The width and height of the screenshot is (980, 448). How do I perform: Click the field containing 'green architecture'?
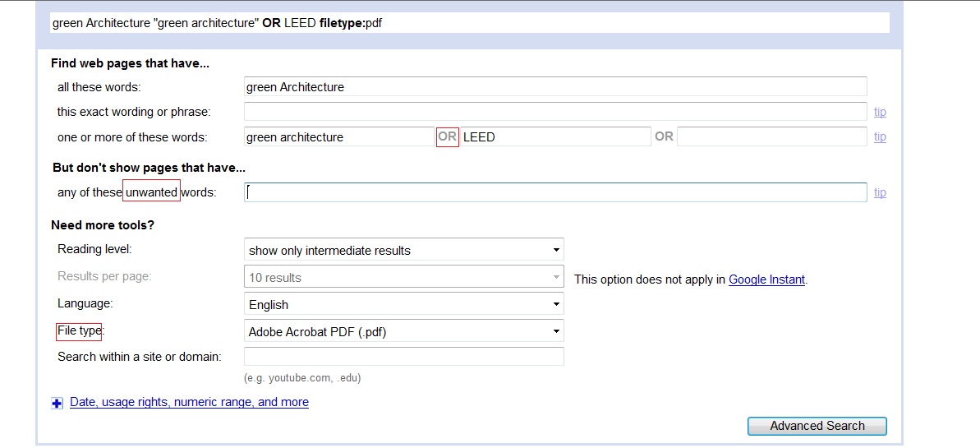[x=338, y=137]
